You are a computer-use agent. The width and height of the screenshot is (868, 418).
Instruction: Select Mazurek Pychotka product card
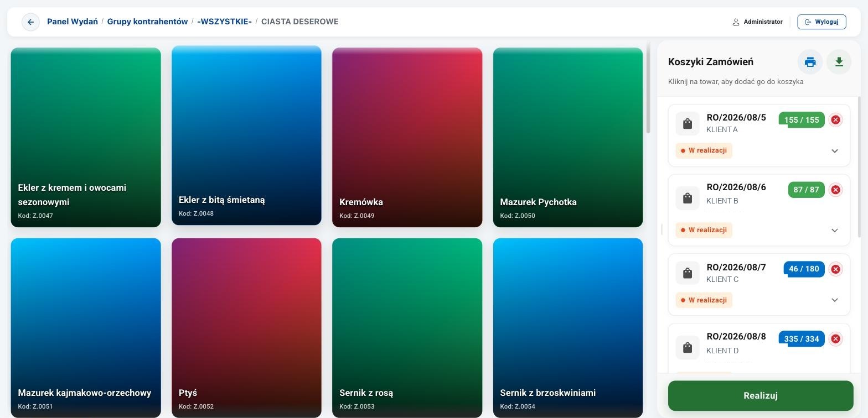568,137
